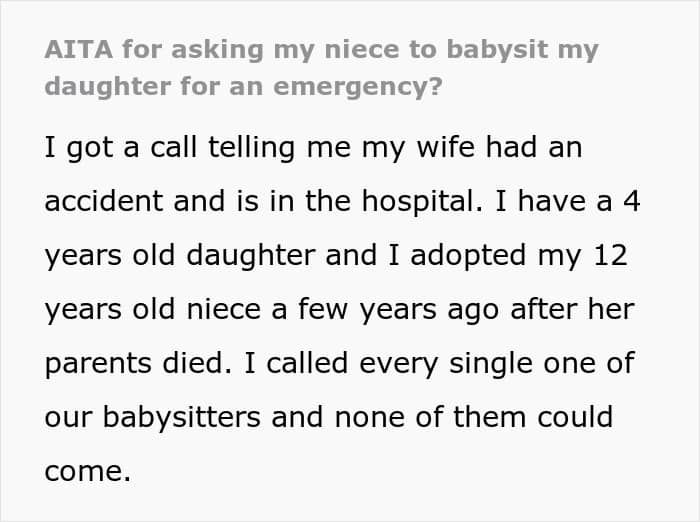Select the word "babysitters"
The image size is (700, 522).
tap(182, 418)
